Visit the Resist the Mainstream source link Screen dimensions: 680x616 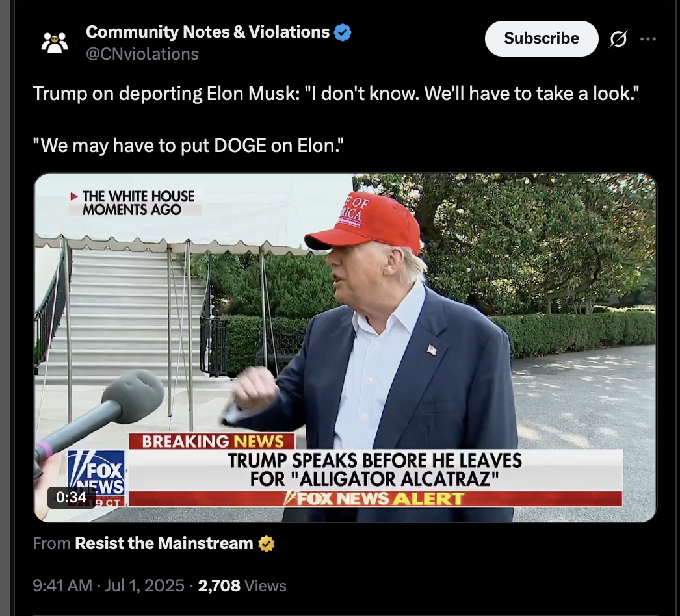pos(164,543)
